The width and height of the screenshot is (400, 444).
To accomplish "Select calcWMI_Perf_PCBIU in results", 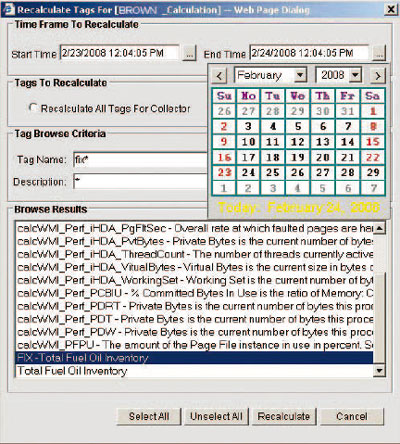I will click(194, 293).
